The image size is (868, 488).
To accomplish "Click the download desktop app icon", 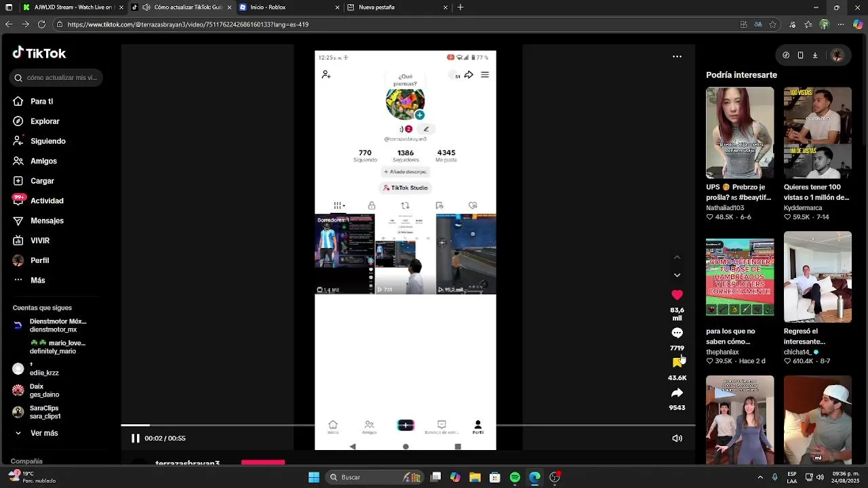I will pyautogui.click(x=815, y=56).
